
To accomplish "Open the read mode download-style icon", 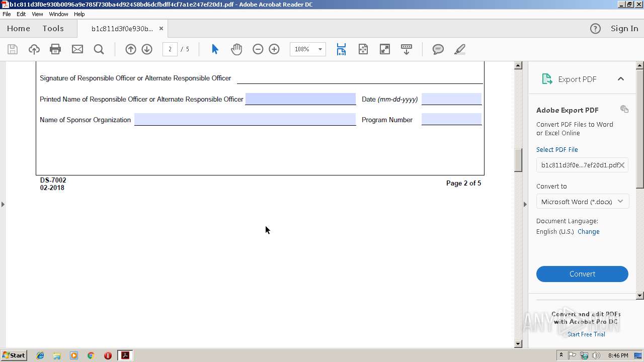I will [407, 49].
